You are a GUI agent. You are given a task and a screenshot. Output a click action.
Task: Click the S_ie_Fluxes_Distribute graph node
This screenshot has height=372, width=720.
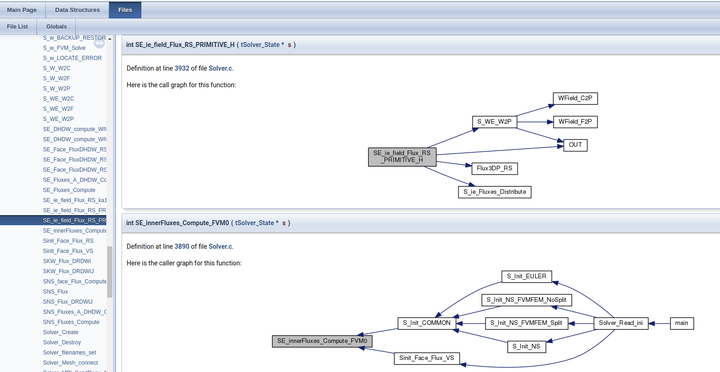(495, 192)
